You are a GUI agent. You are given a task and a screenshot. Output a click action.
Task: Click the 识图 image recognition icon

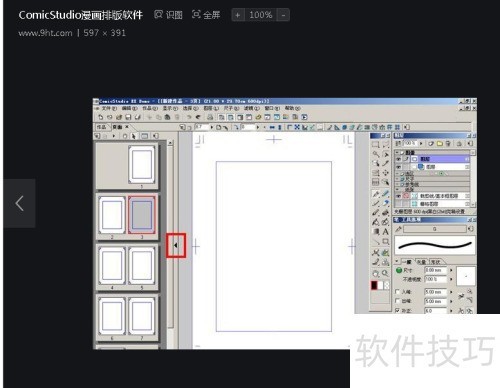(158, 15)
